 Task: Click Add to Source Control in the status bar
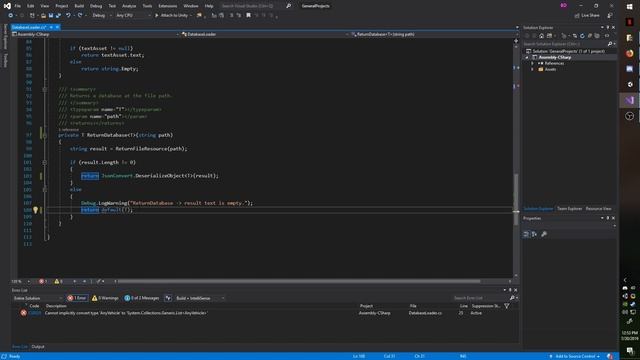point(575,356)
